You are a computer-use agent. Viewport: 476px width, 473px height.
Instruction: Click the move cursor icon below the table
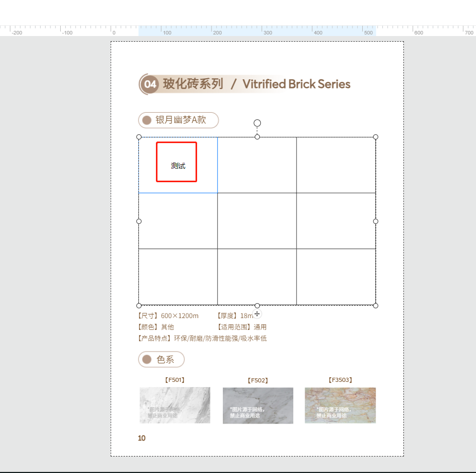point(257,314)
